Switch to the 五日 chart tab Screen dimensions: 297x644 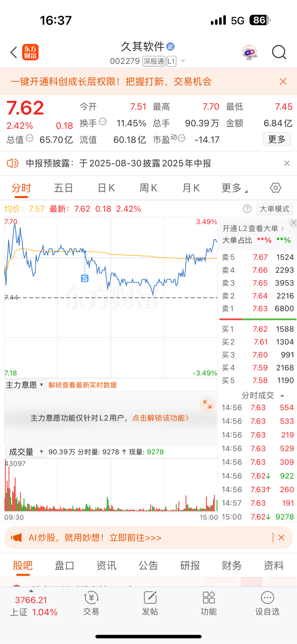coord(63,188)
